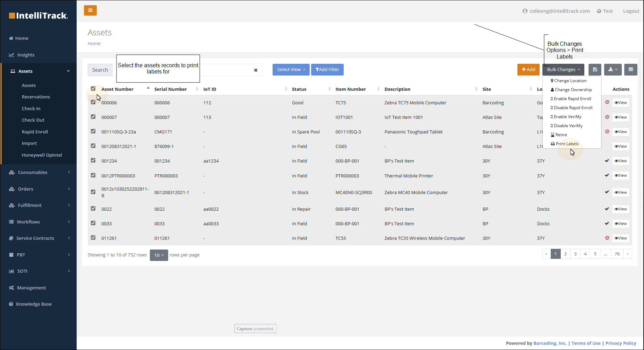
Task: Uncheck the checkbox for asset 0012PTR000003
Action: click(x=93, y=175)
